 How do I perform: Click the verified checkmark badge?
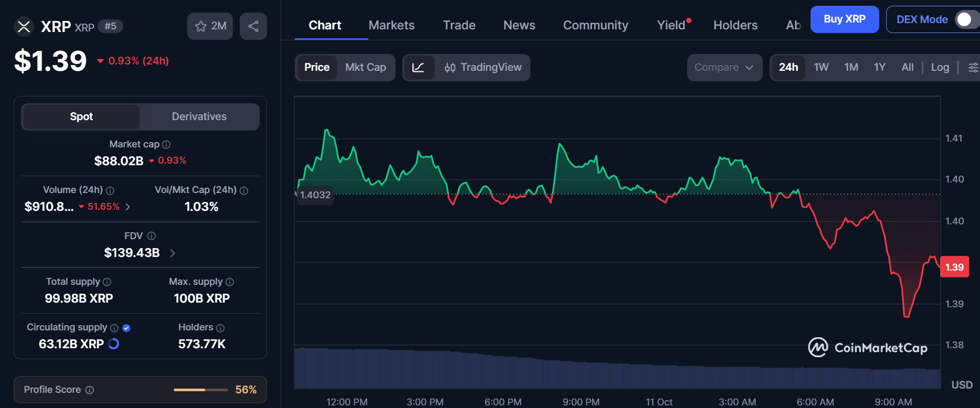(x=126, y=328)
